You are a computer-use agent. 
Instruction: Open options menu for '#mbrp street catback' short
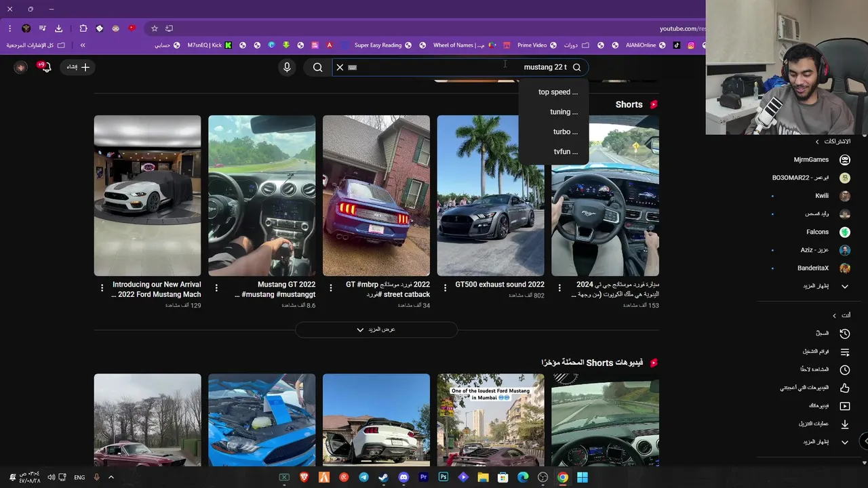pos(330,287)
